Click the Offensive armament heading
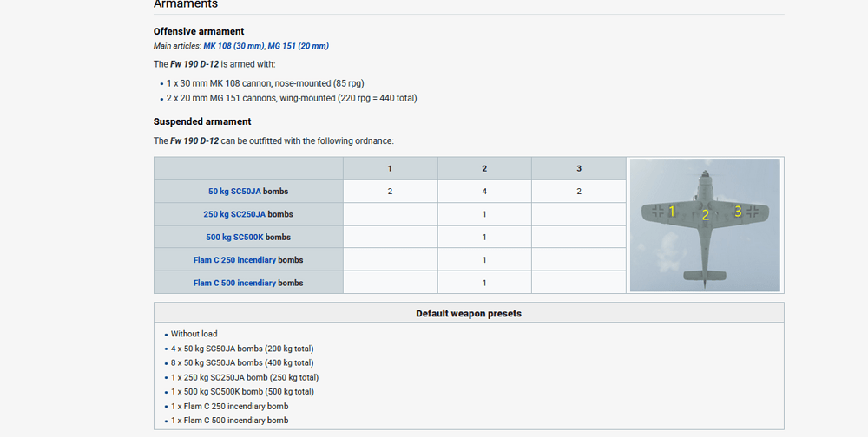Viewport: 868px width, 437px height. [x=199, y=31]
